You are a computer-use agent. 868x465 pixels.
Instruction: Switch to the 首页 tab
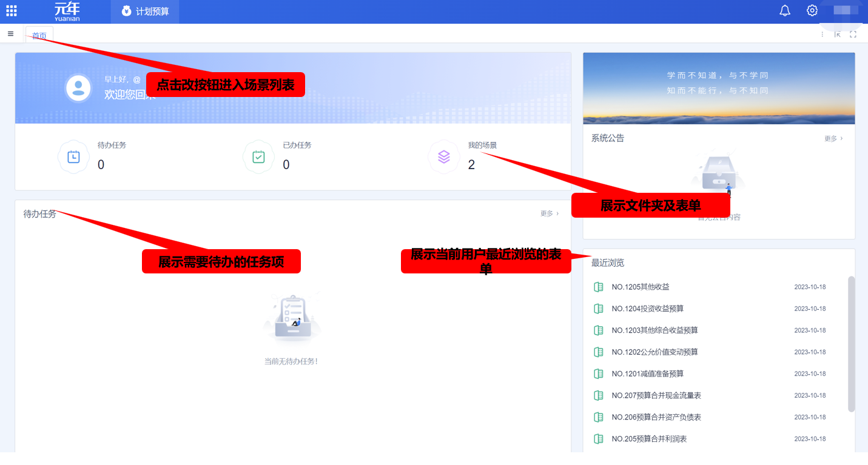[x=39, y=36]
